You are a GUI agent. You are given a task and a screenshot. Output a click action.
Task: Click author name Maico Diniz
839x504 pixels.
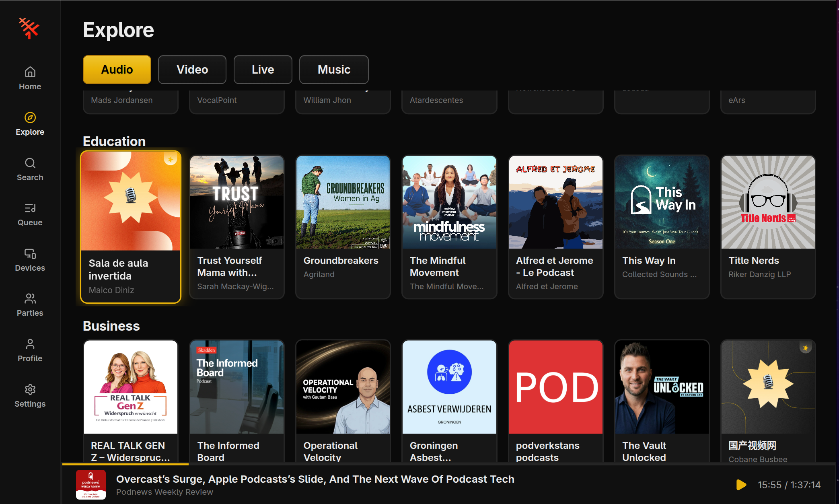click(111, 290)
